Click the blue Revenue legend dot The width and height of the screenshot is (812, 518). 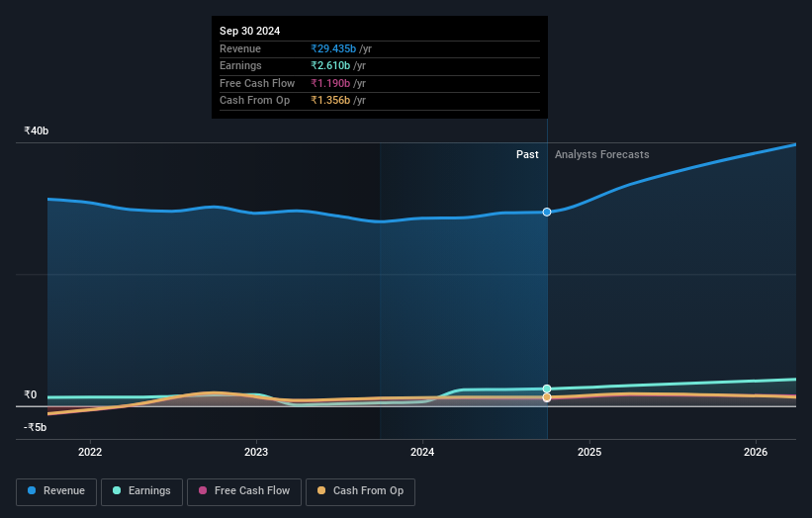tap(32, 490)
